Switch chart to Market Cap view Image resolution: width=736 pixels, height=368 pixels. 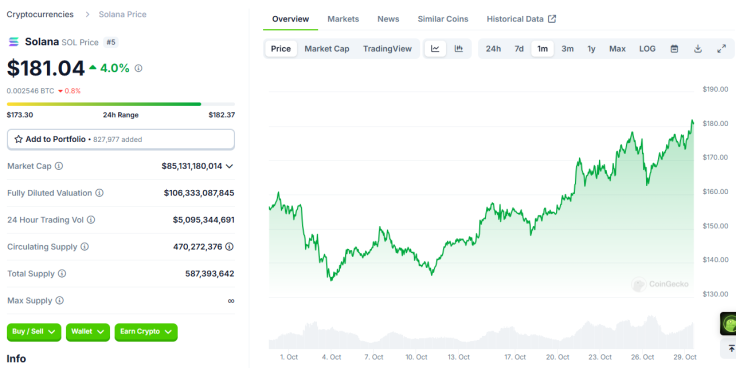[x=327, y=49]
